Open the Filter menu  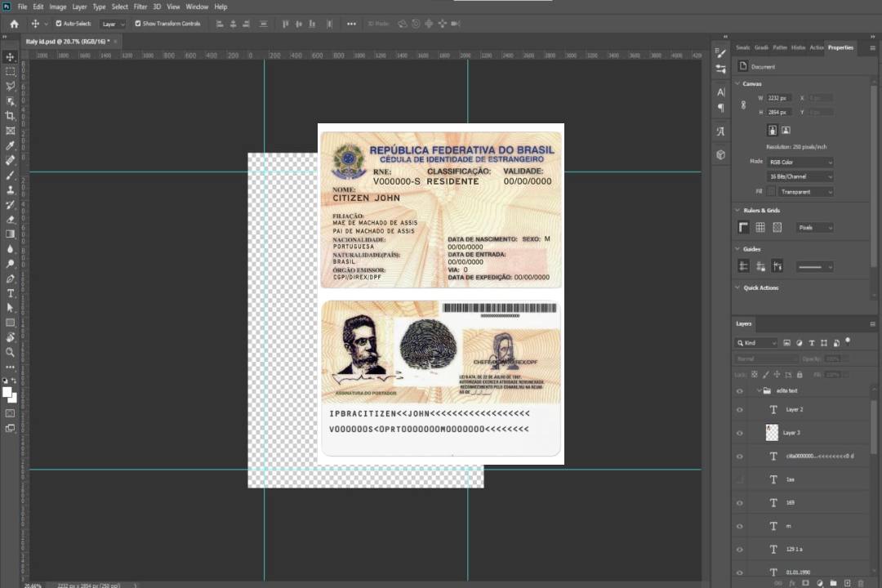tap(140, 7)
